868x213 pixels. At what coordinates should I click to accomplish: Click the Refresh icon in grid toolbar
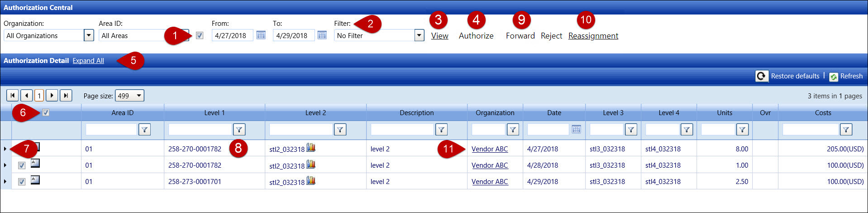click(x=834, y=77)
